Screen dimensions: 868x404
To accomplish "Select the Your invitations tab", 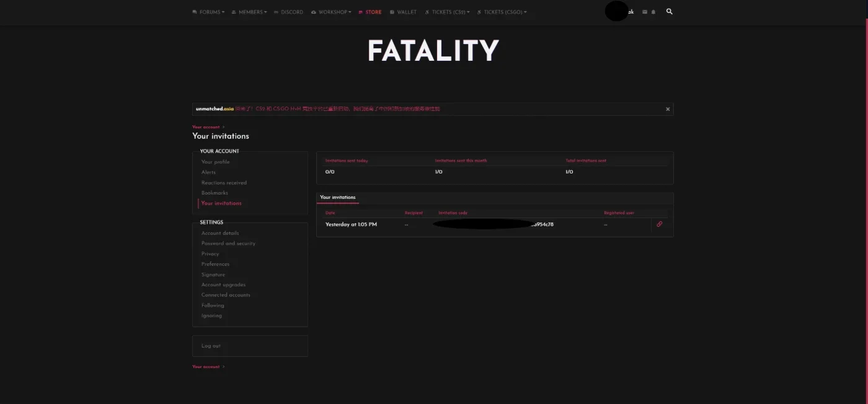I will 338,198.
